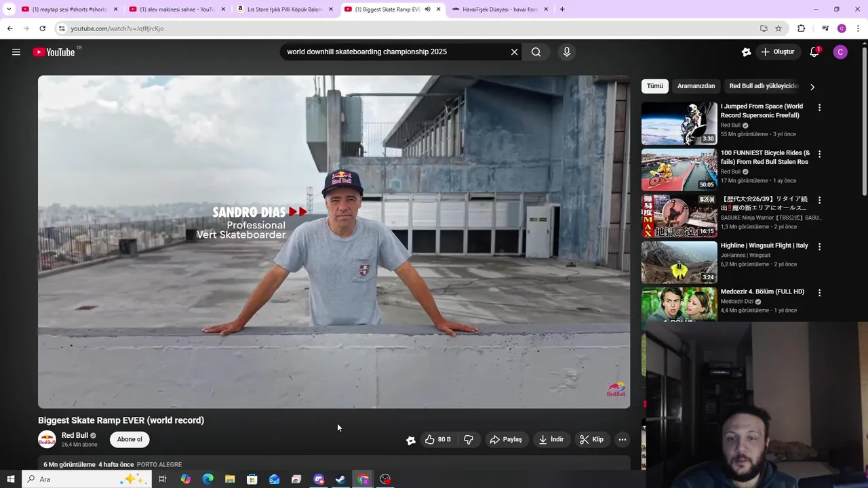Start voice search with microphone icon
The image size is (868, 488).
(567, 52)
